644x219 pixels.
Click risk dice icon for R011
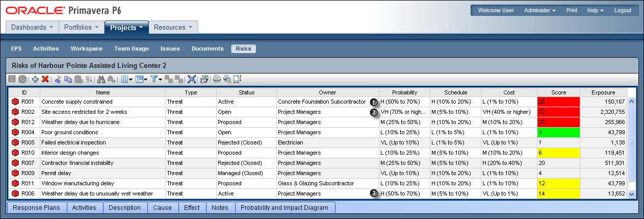pyautogui.click(x=14, y=183)
